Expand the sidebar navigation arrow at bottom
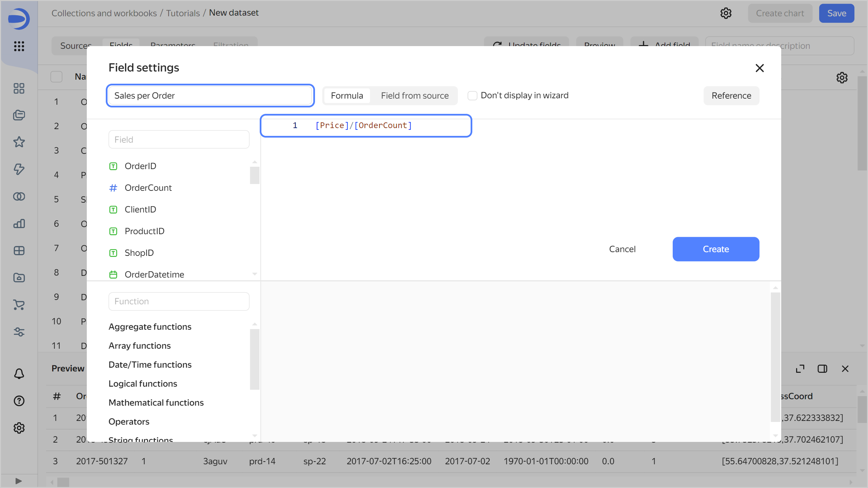 click(x=19, y=481)
